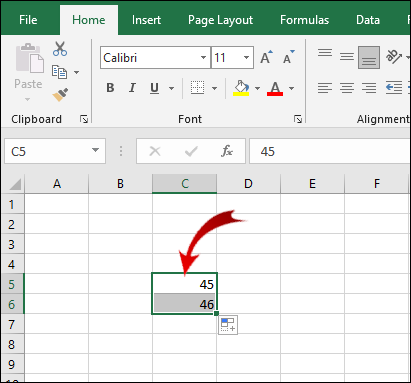Image resolution: width=411 pixels, height=383 pixels.
Task: Open the Formulas tab
Action: (304, 20)
